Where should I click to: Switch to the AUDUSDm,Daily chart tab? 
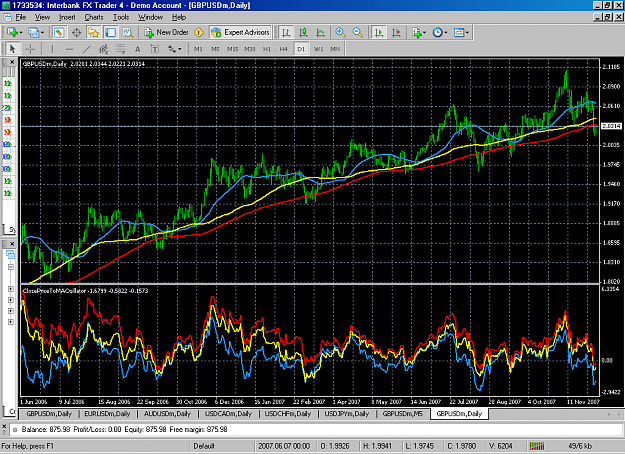coord(167,414)
